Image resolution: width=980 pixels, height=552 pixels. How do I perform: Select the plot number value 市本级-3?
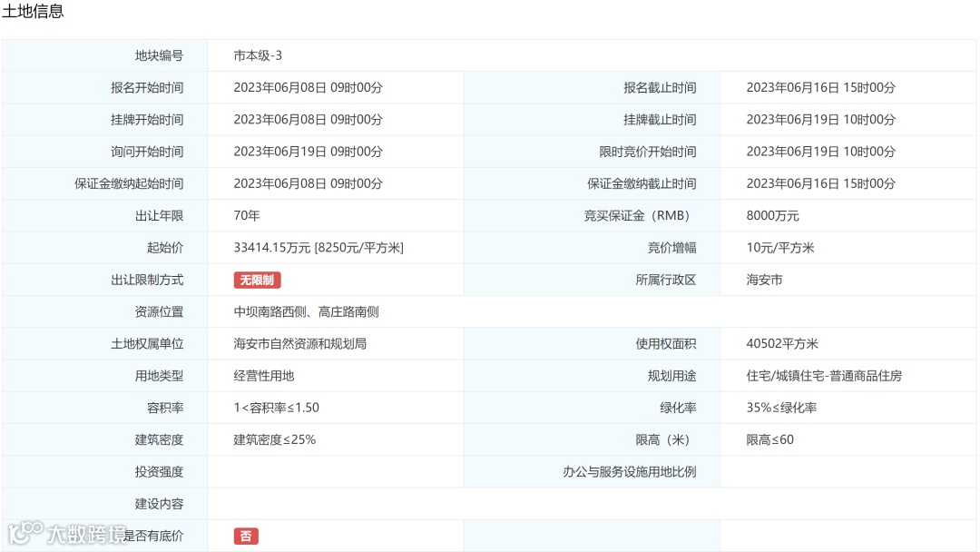[258, 55]
